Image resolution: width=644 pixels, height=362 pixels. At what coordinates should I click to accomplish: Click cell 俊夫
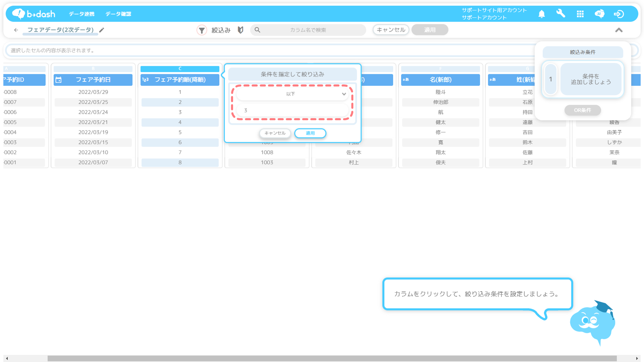[x=440, y=162]
